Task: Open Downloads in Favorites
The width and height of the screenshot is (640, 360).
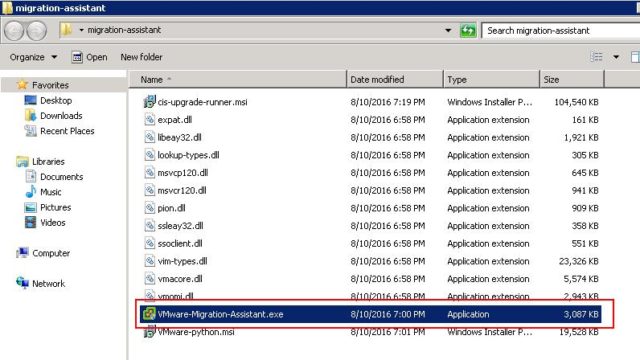Action: [61, 116]
